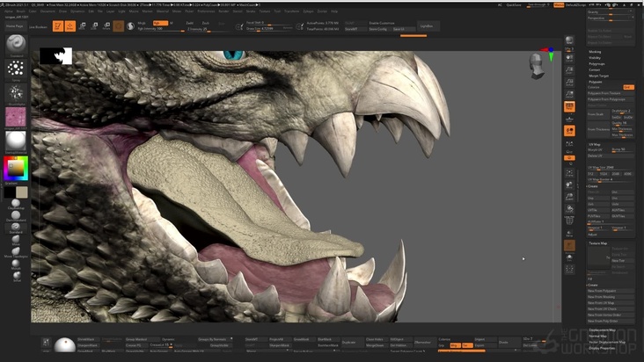Collapse the UV Map subpalette
This screenshot has width=644, height=362.
595,144
